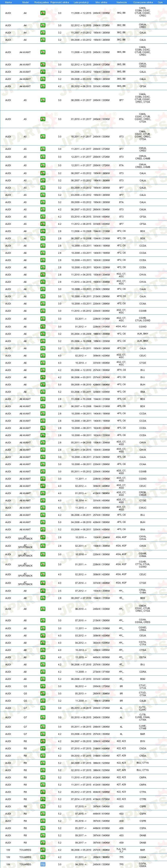The image size is (167, 868).
Task: Click the '382kW / 520KM' power cell
Action: point(101,643)
